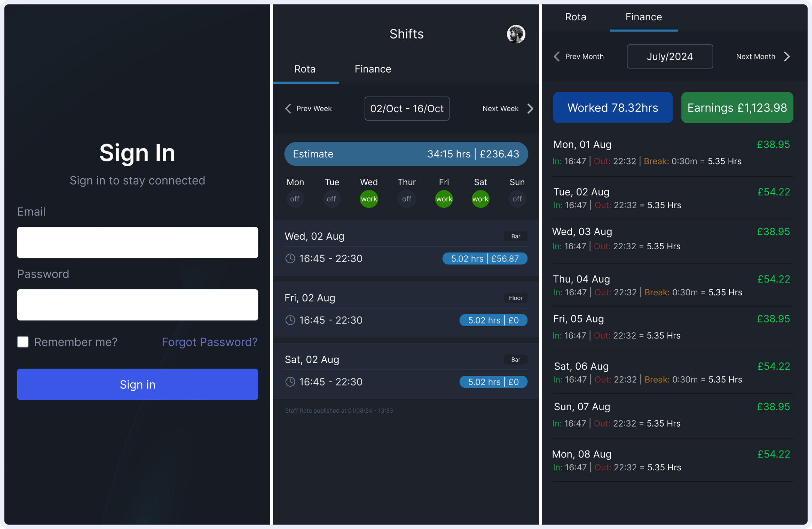Tick the Remember me checkbox
Image resolution: width=812 pixels, height=529 pixels.
point(23,342)
